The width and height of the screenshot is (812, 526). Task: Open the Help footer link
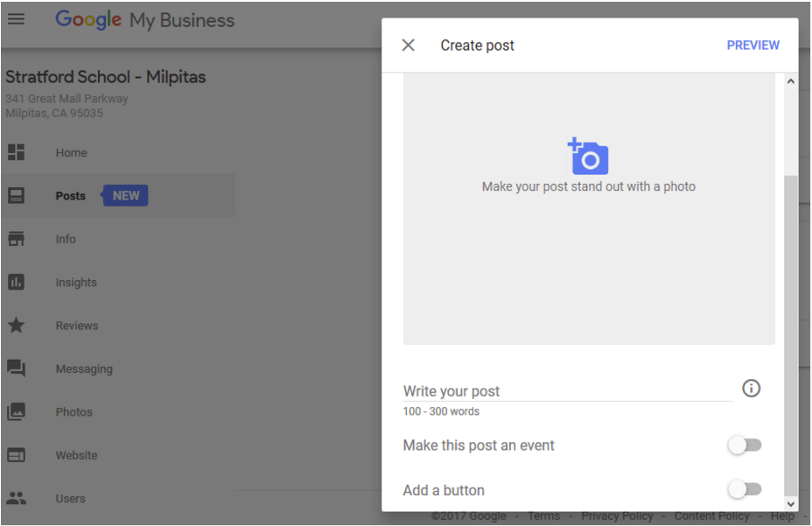782,516
